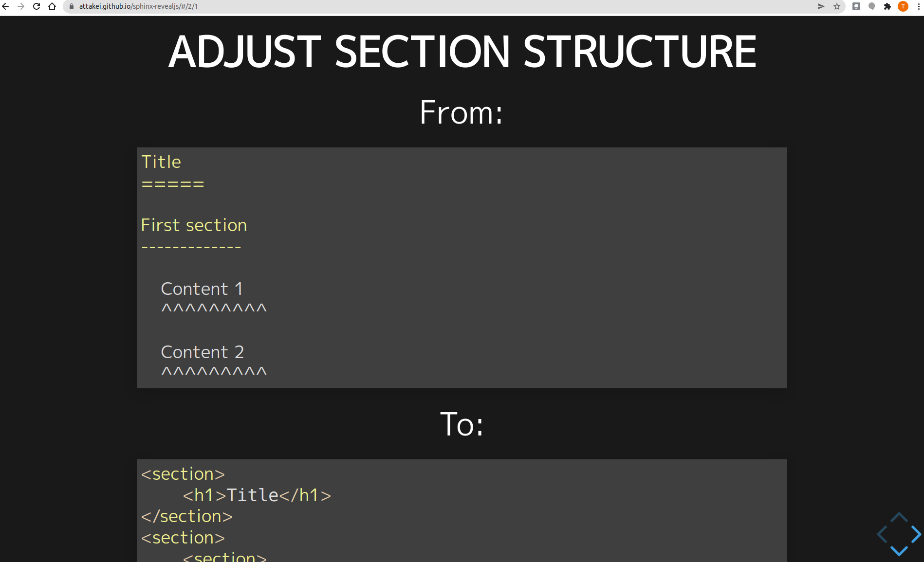Click the gray speech-bubble extension icon

tap(871, 6)
